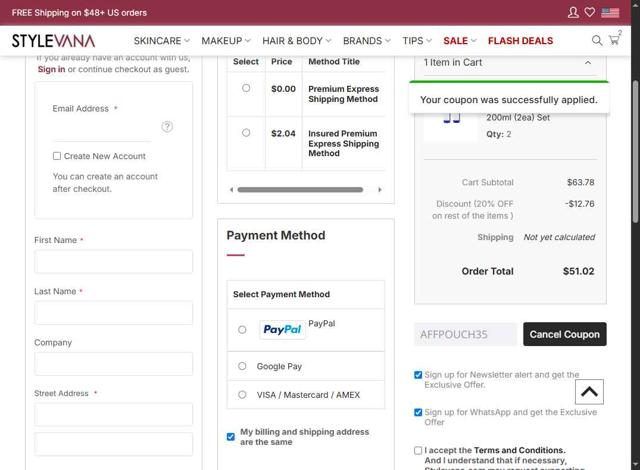Open the FLASH DEALS page
Viewport: 640px width, 470px height.
(520, 41)
